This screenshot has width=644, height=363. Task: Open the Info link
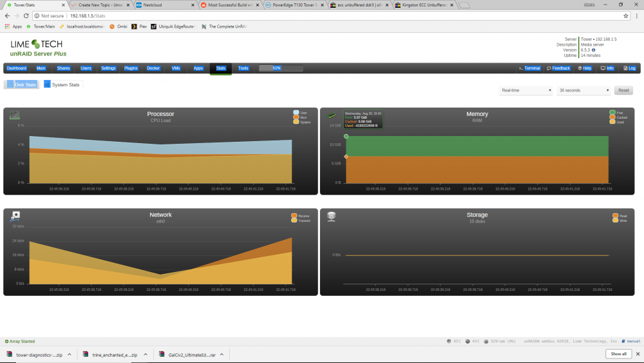pyautogui.click(x=607, y=68)
